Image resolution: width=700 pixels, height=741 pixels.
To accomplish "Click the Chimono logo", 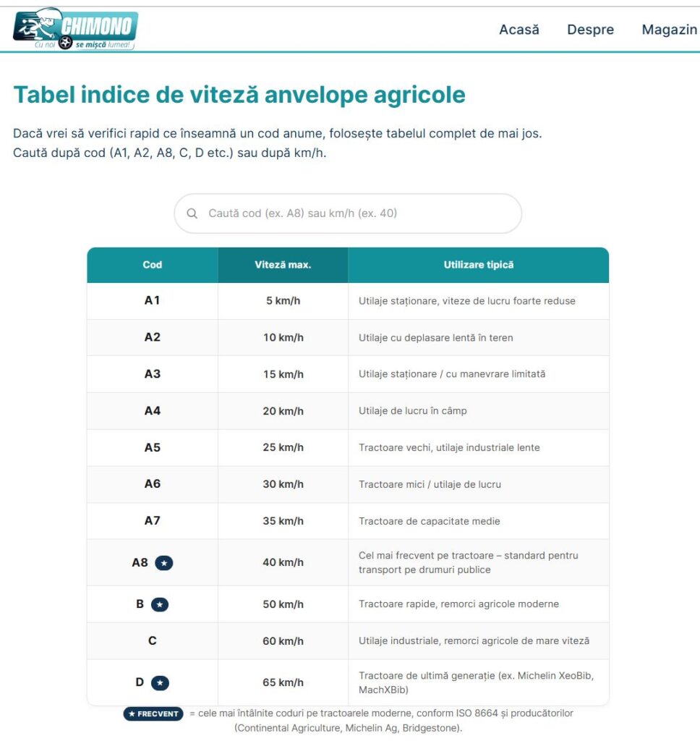I will click(76, 28).
